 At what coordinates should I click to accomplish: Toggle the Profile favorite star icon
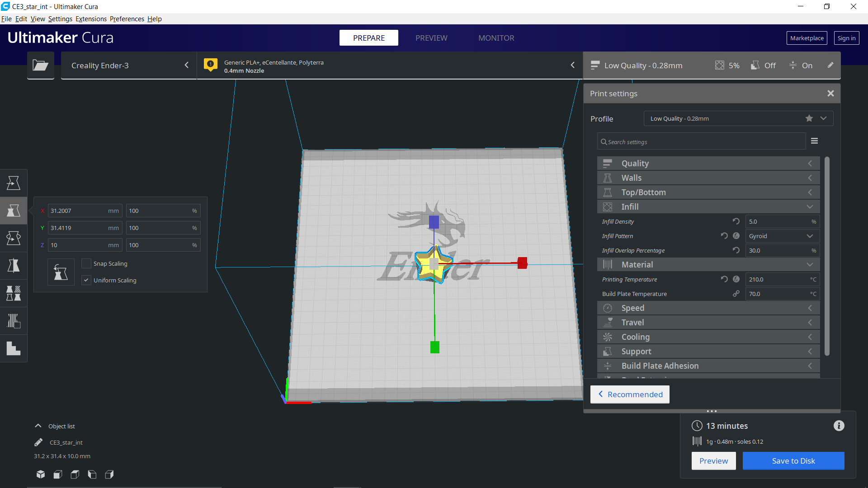809,118
